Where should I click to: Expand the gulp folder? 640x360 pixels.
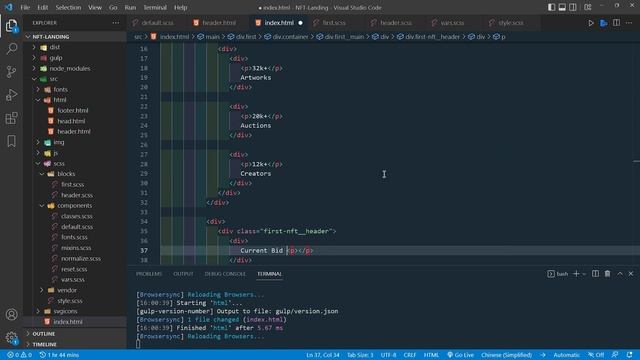click(x=56, y=58)
